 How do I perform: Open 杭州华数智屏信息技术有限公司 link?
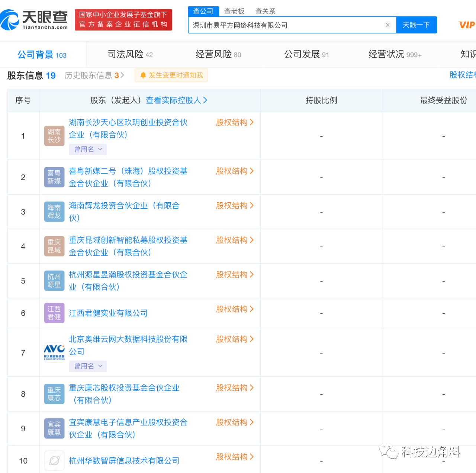124,461
